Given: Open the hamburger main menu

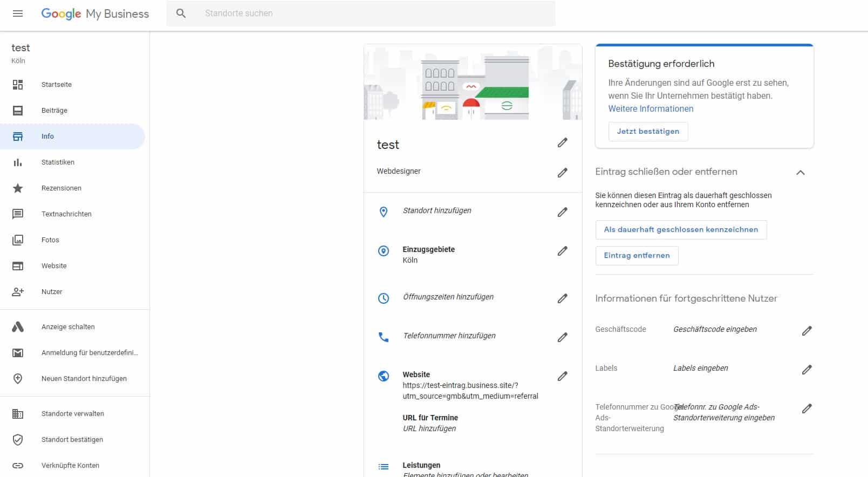Looking at the screenshot, I should click(x=18, y=13).
